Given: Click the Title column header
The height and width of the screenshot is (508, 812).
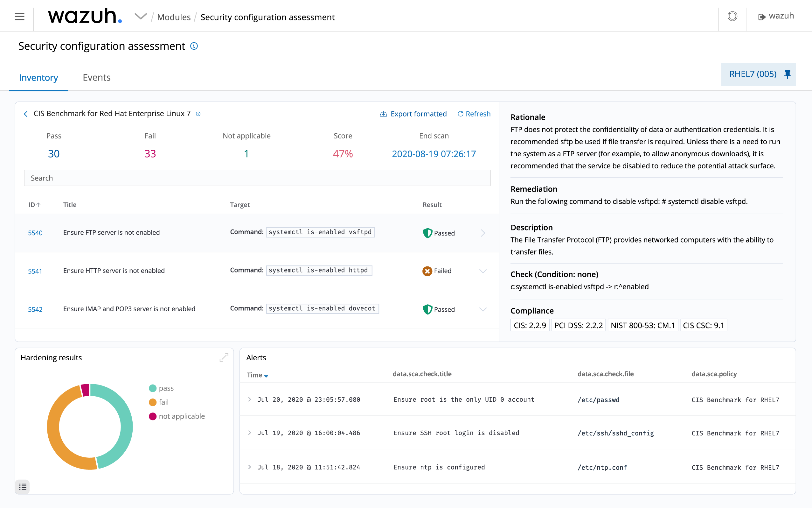Looking at the screenshot, I should pyautogui.click(x=70, y=205).
